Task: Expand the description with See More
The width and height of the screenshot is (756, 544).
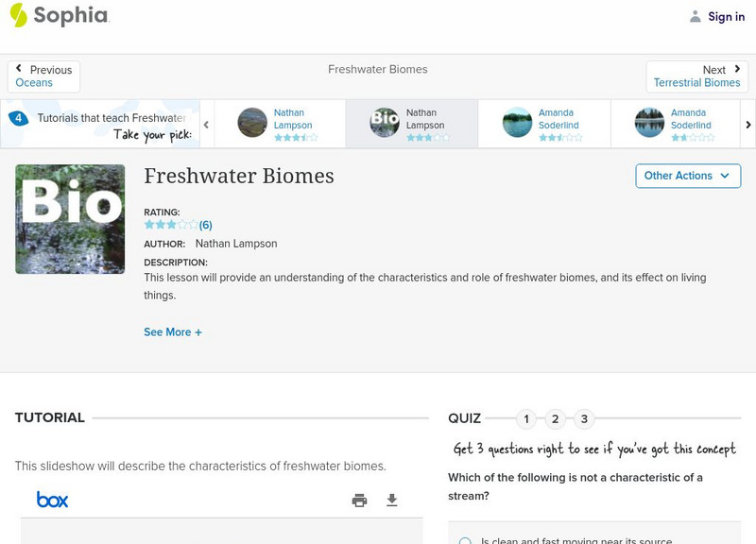Action: [173, 331]
